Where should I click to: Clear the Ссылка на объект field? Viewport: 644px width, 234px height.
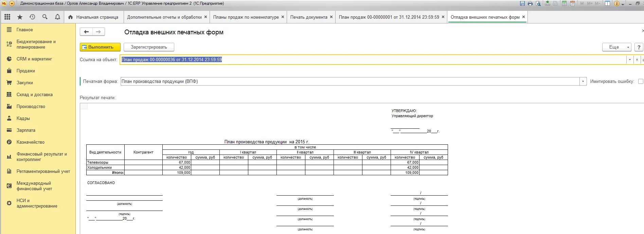pos(637,59)
